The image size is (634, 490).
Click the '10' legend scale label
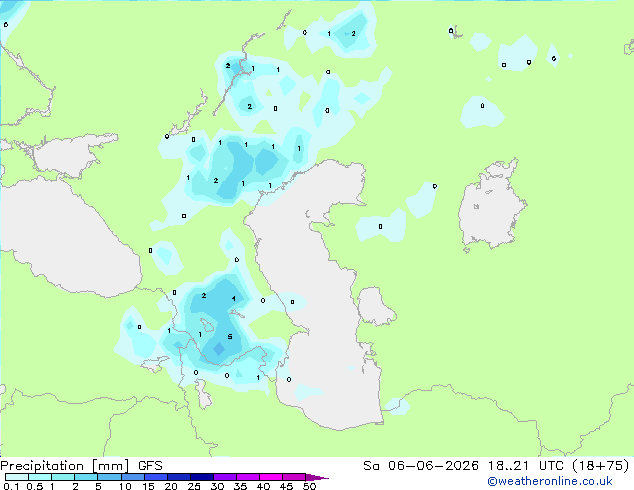pos(125,486)
